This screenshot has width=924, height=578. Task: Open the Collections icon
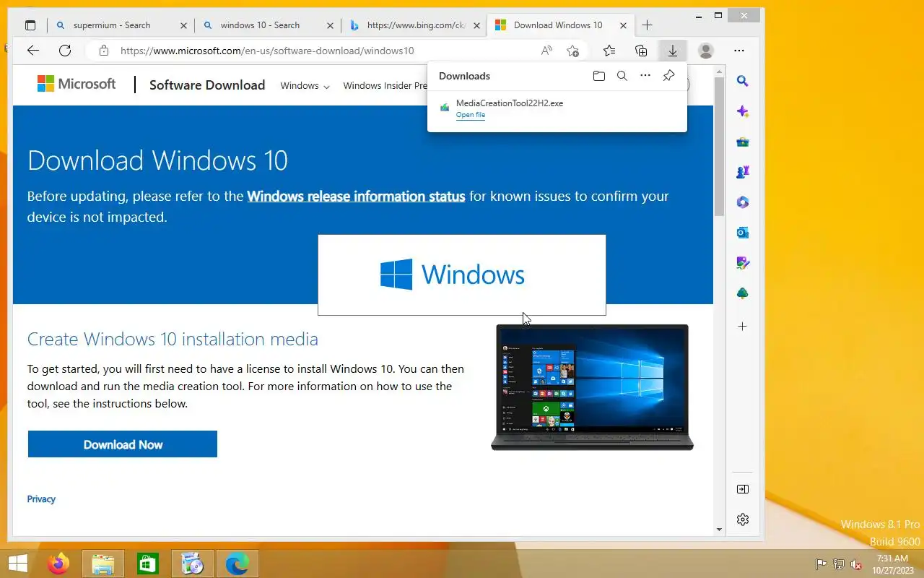(x=641, y=51)
